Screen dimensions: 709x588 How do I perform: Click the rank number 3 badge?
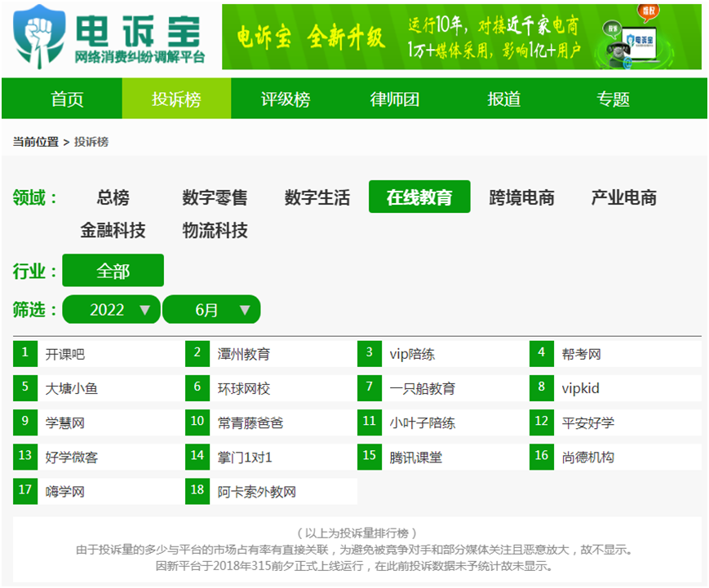(x=370, y=353)
